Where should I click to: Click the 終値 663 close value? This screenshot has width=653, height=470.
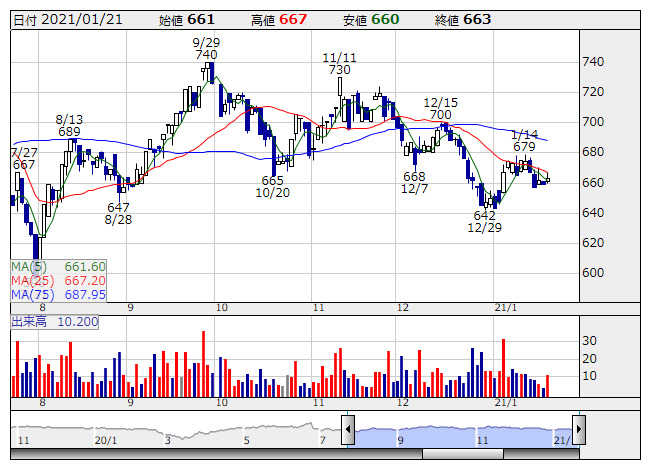click(x=463, y=20)
